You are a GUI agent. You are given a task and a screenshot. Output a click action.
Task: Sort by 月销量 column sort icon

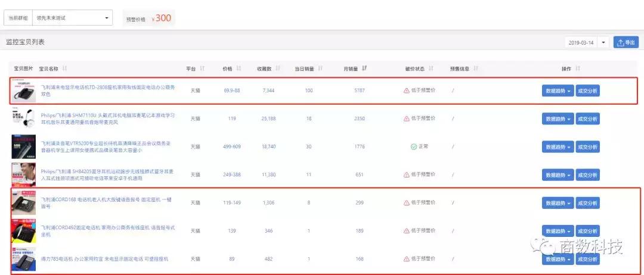click(364, 68)
